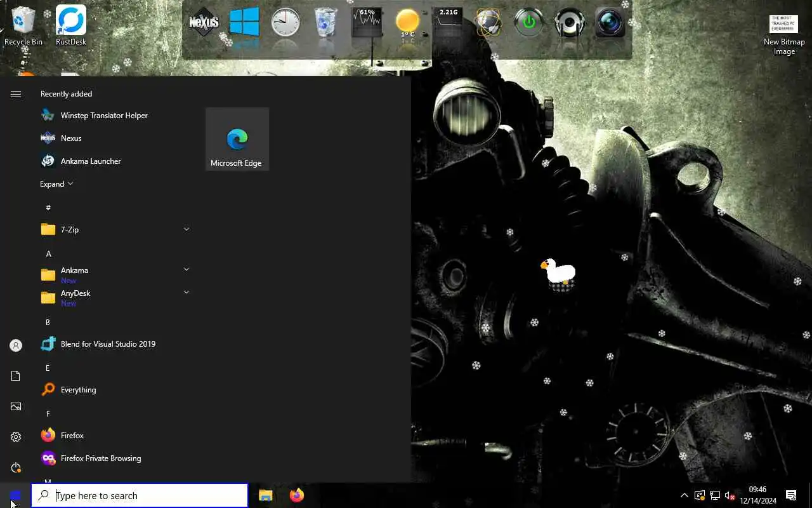Open the globe network icon in the dock
Screen dimensions: 812x508
coord(488,23)
